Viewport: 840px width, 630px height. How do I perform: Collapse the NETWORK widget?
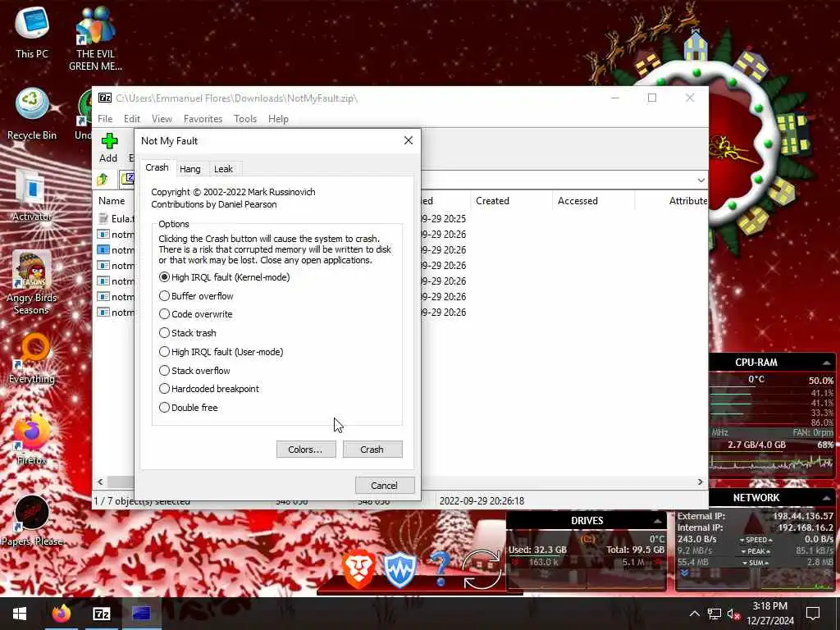[827, 498]
